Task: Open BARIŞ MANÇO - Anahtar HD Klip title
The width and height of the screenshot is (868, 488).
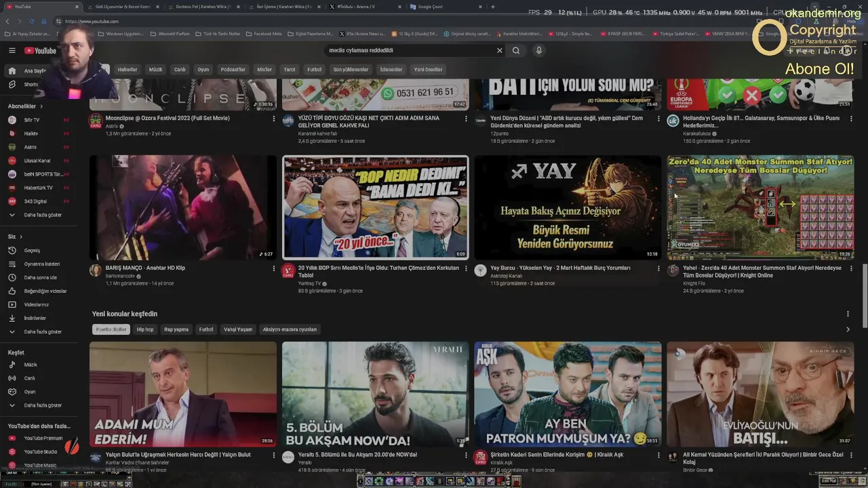Action: (x=145, y=268)
